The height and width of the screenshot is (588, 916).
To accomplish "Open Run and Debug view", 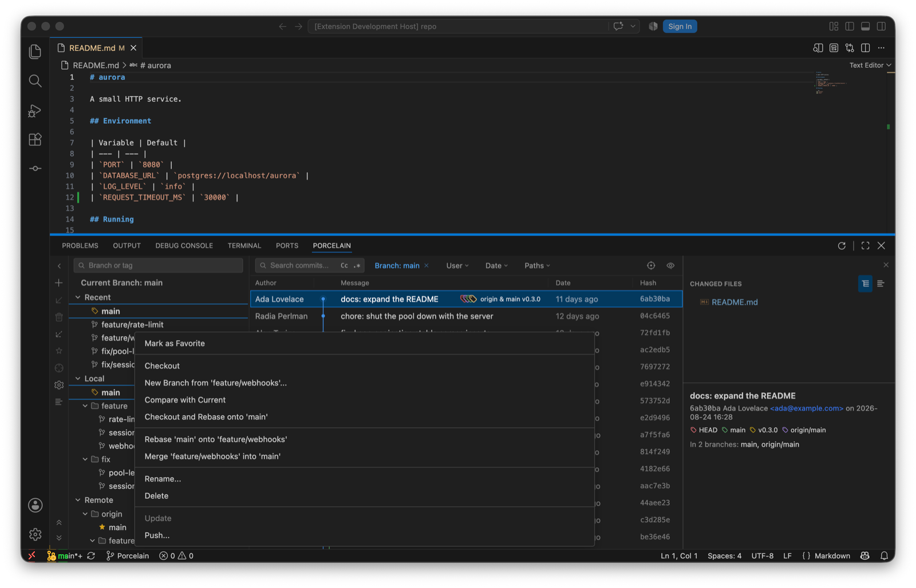I will (35, 111).
